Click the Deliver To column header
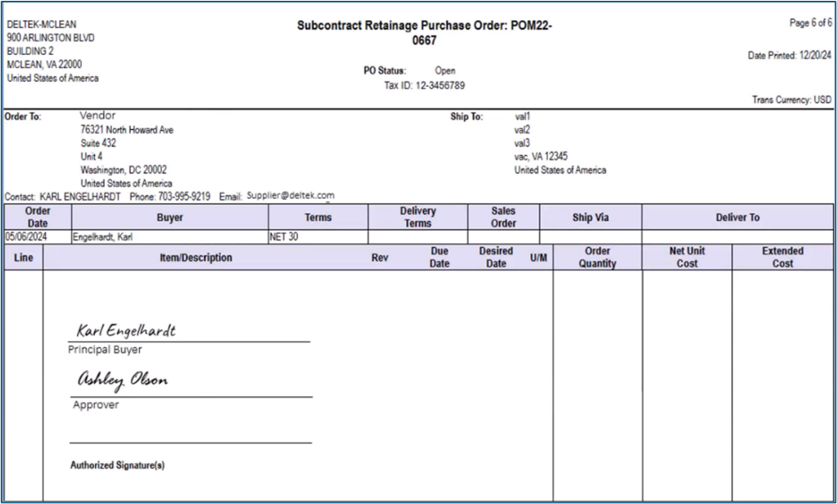Screen dimensions: 837x504 pyautogui.click(x=737, y=218)
